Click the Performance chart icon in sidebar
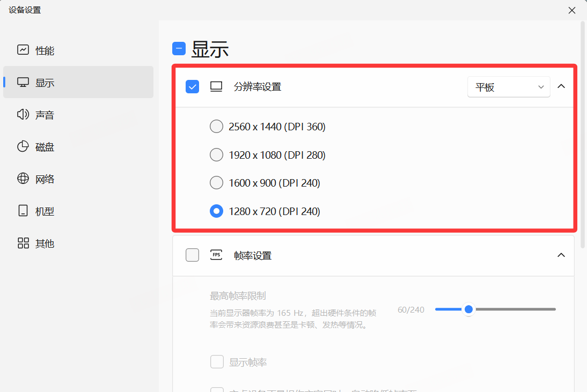 click(x=23, y=50)
